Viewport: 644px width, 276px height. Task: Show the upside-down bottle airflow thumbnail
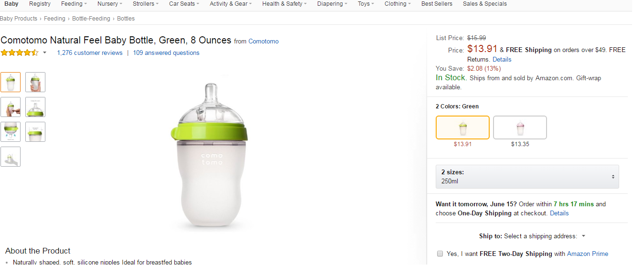point(11,132)
